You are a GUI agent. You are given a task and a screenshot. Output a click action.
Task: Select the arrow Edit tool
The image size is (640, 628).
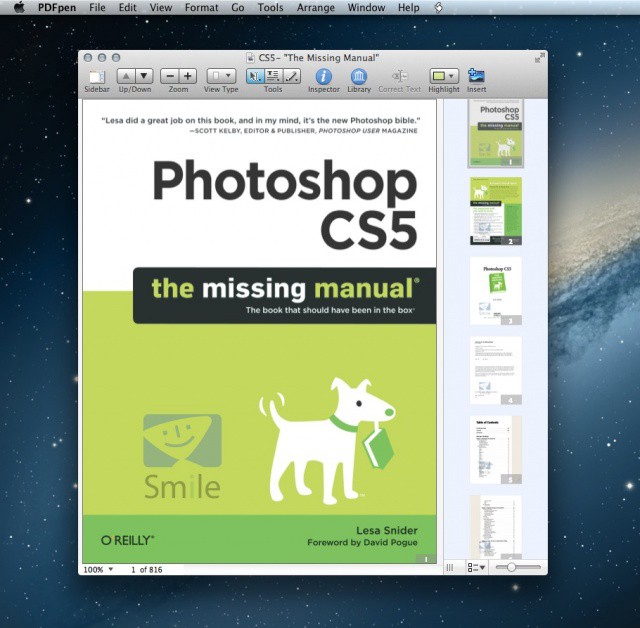click(255, 76)
